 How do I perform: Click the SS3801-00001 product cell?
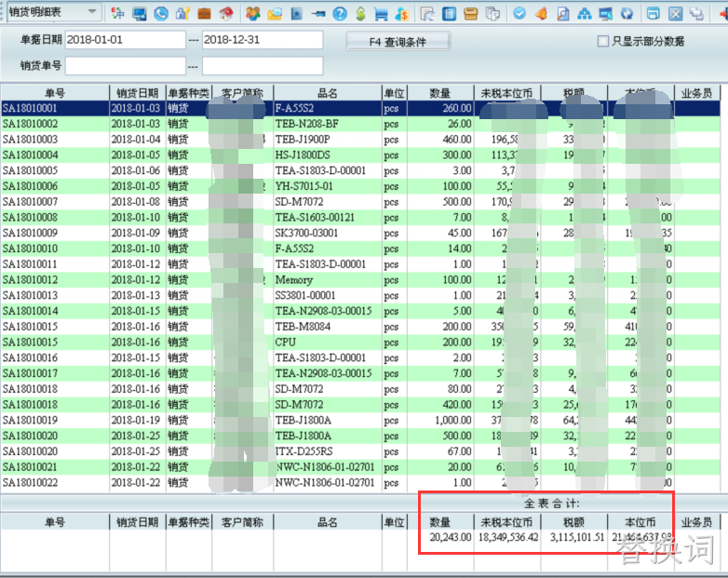pyautogui.click(x=305, y=295)
